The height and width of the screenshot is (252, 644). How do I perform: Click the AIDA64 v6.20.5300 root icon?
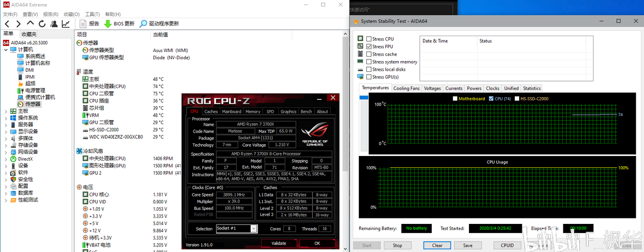click(6, 43)
